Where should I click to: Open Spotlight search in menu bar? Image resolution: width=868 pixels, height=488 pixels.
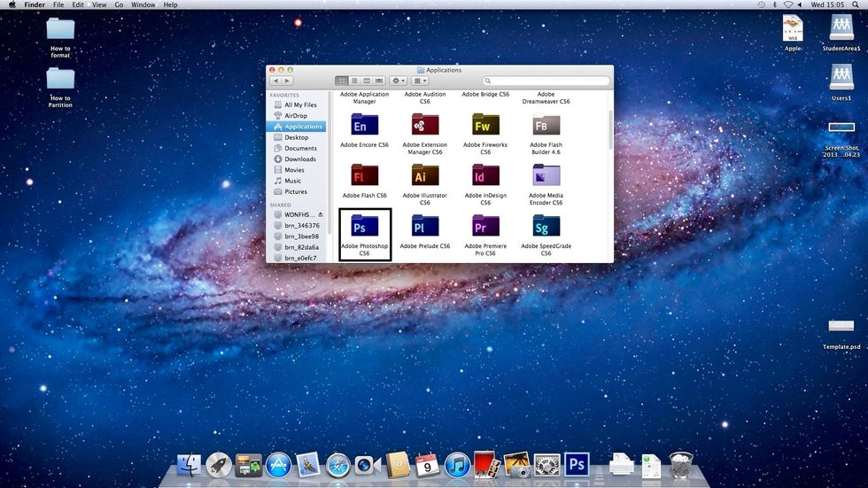[856, 4]
